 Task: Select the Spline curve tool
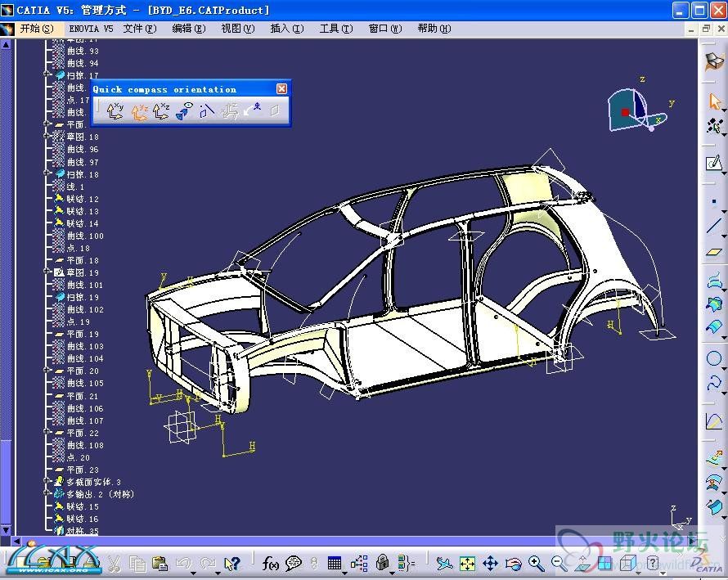click(714, 383)
